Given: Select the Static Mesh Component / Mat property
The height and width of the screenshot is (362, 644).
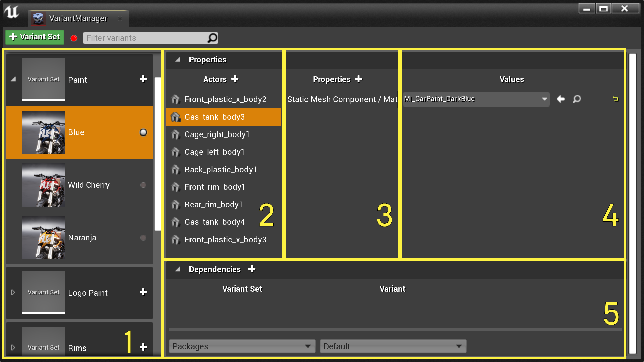Looking at the screenshot, I should pyautogui.click(x=342, y=99).
